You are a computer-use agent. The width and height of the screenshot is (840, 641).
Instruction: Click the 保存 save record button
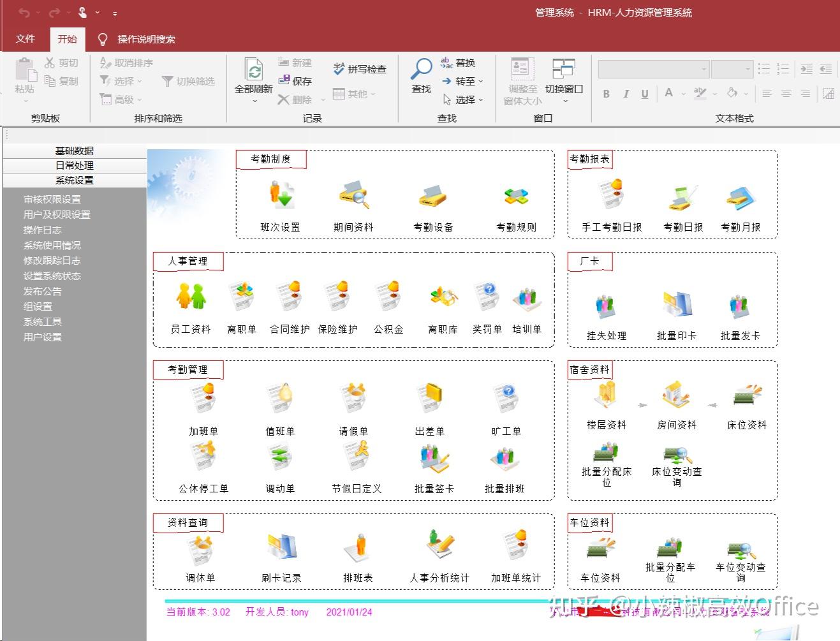point(295,81)
